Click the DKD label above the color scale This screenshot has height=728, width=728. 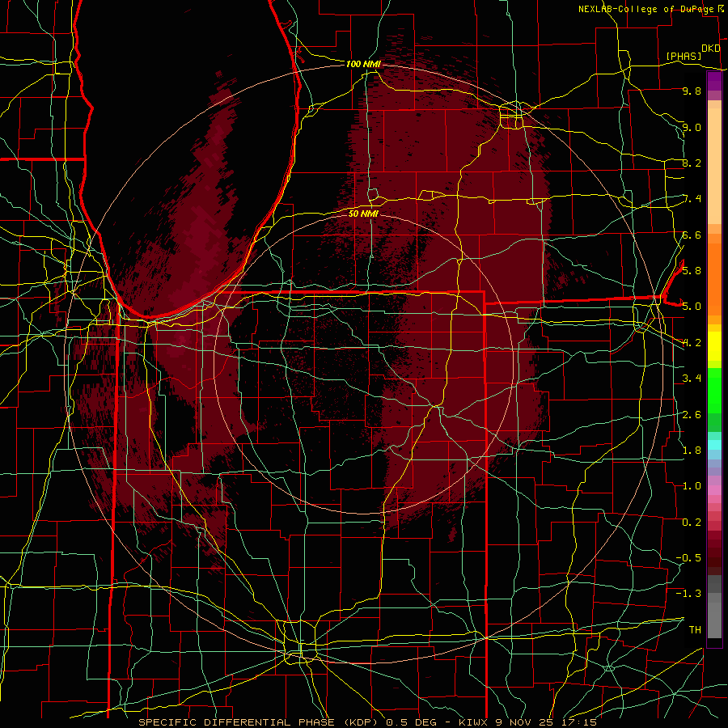pos(711,49)
